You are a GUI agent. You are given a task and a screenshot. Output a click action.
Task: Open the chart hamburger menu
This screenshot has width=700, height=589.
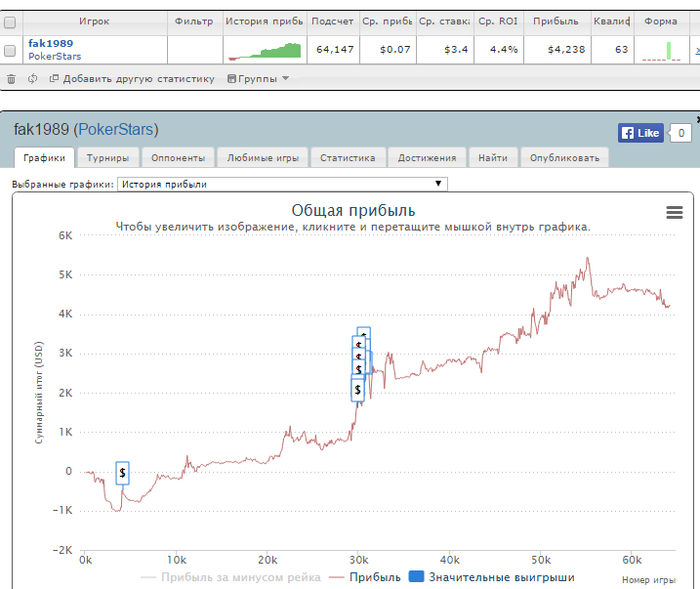tap(674, 212)
